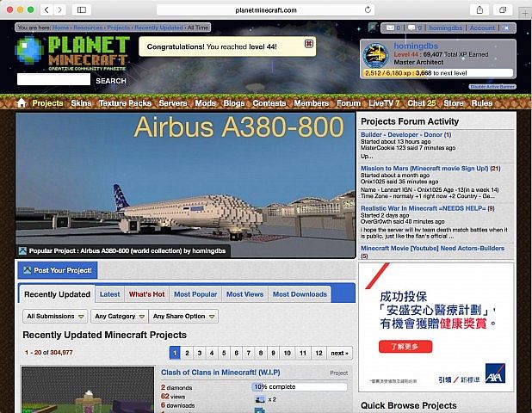Open Minecraft Movie Need Actors-Builders thread
The height and width of the screenshot is (413, 532).
click(433, 251)
